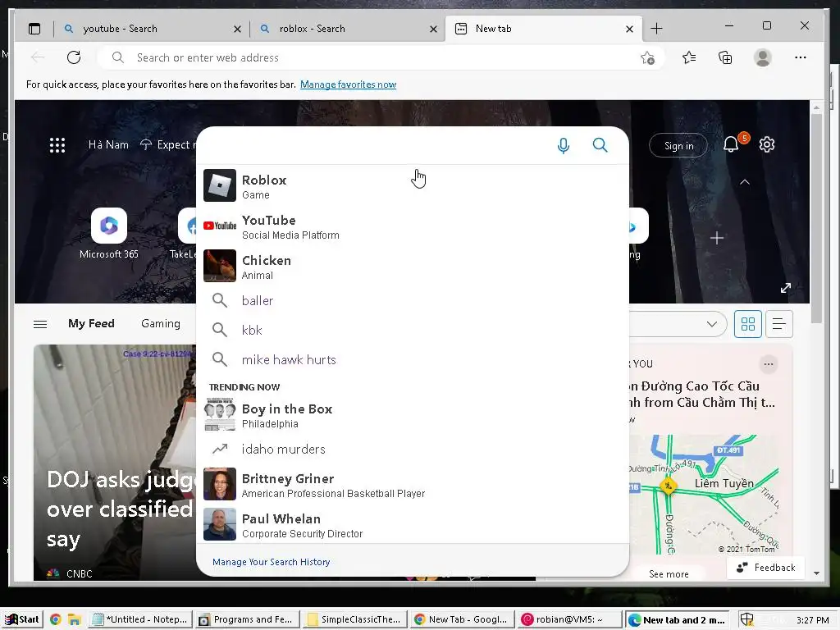The width and height of the screenshot is (840, 630).
Task: Select the YouTube Social Media Platform suggestion
Action: tap(413, 226)
